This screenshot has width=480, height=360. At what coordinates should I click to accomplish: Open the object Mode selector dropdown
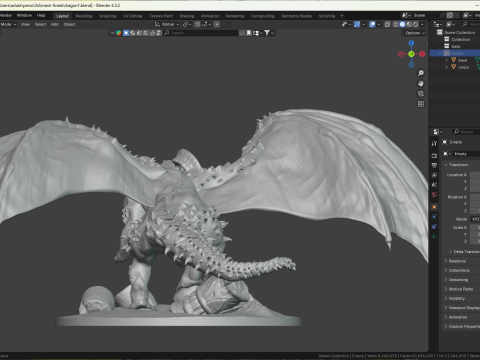pos(8,24)
